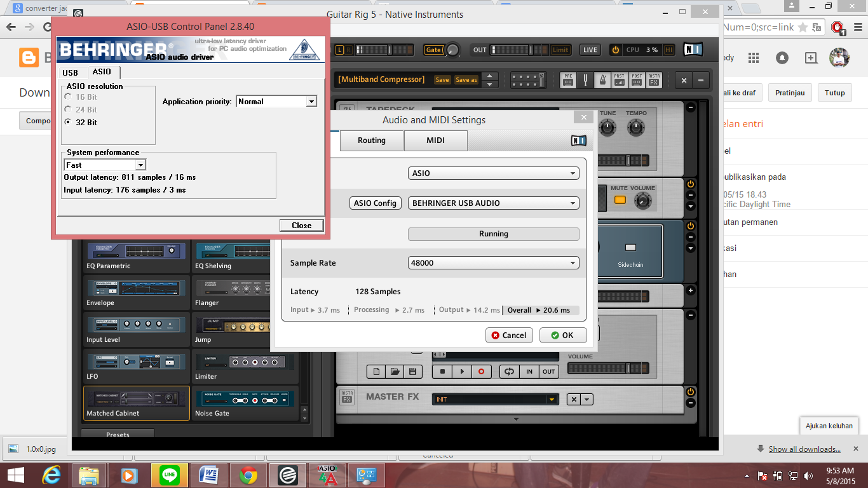The image size is (868, 488).
Task: Switch to USB tab in ASIO panel
Action: [x=70, y=73]
